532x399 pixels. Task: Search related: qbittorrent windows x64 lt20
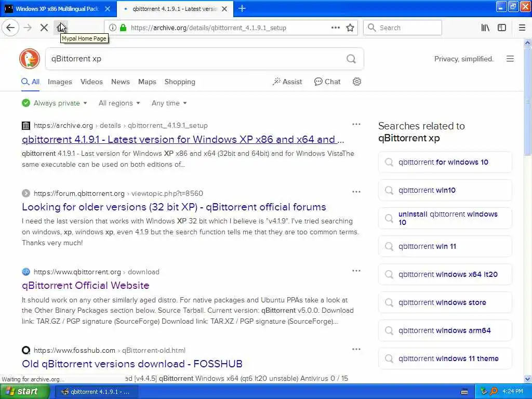[445, 274]
